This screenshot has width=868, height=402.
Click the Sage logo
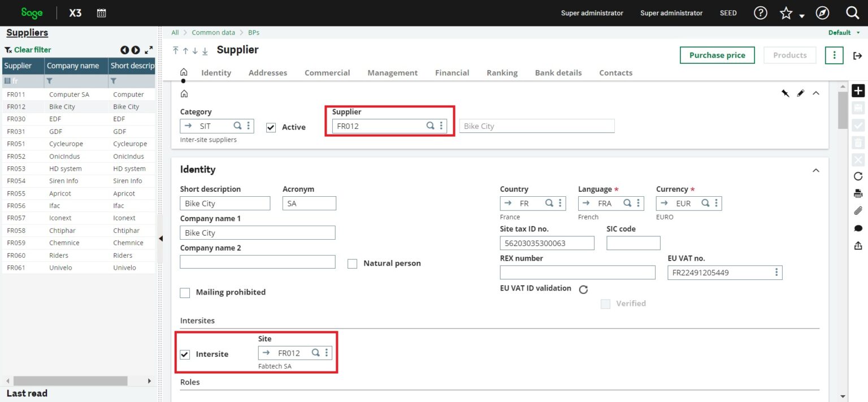[32, 12]
